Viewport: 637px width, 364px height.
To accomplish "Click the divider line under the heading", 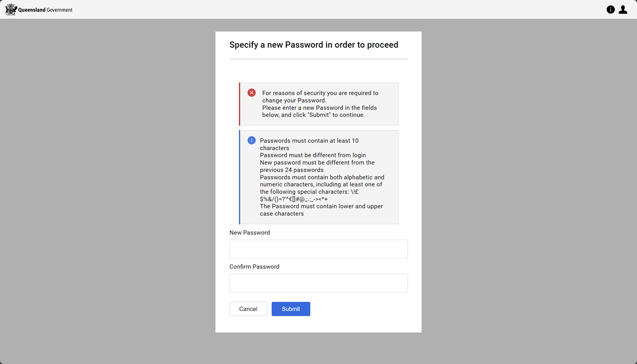I will click(318, 59).
